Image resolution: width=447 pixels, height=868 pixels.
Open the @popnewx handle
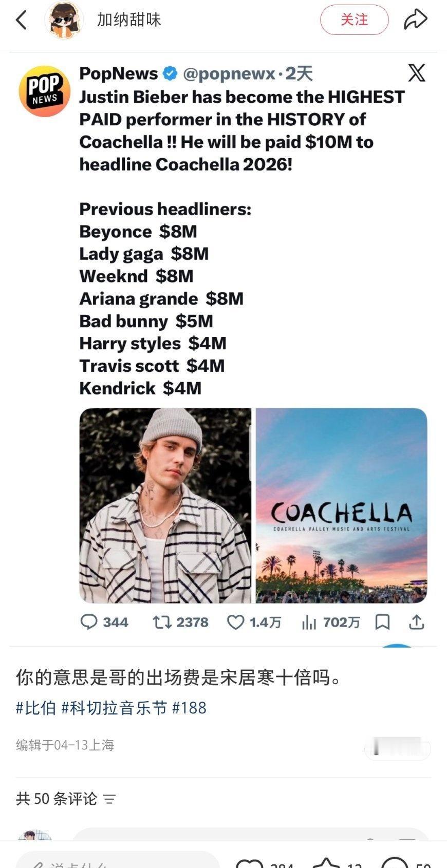229,74
